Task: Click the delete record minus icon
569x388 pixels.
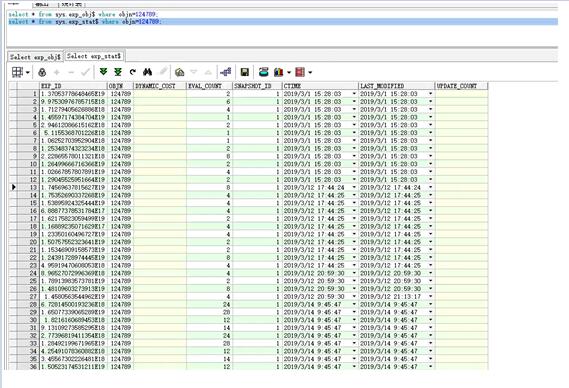Action: coord(71,73)
